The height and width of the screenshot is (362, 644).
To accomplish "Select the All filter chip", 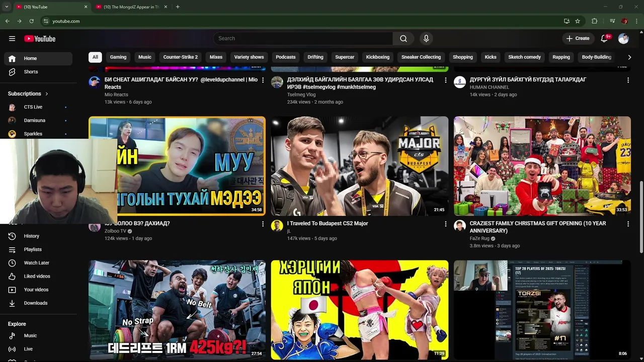I will tap(95, 57).
